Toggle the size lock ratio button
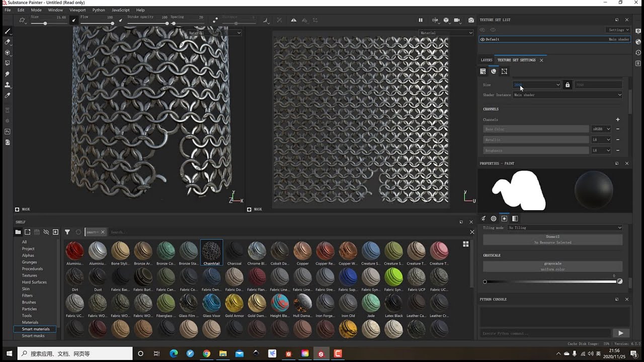 click(568, 84)
